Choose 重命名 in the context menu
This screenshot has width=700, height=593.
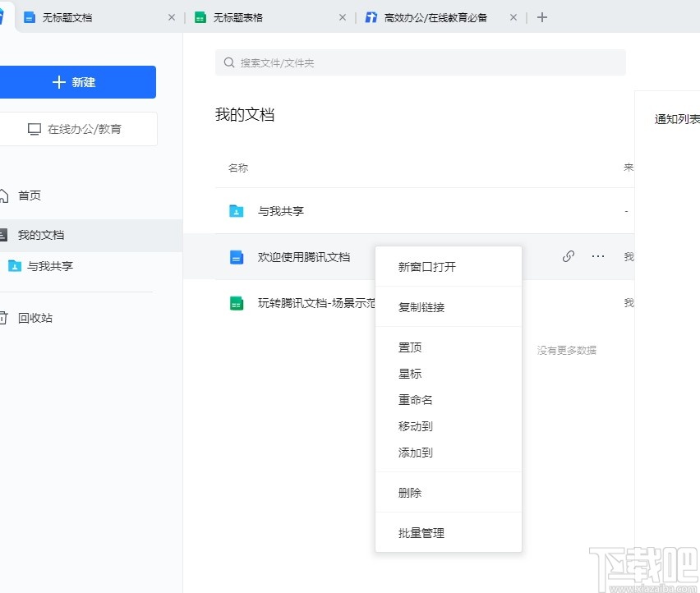[x=415, y=400]
